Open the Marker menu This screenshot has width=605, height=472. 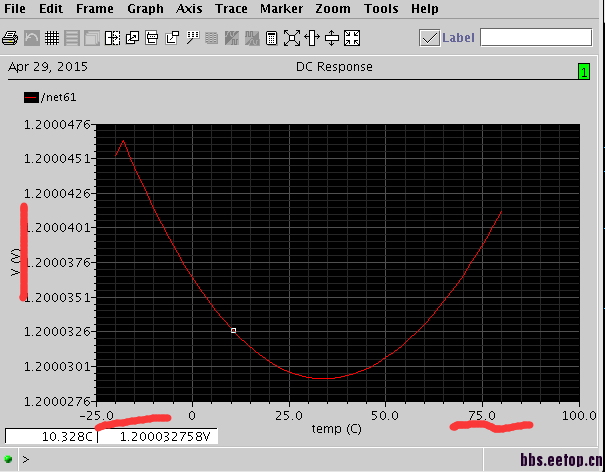point(281,8)
